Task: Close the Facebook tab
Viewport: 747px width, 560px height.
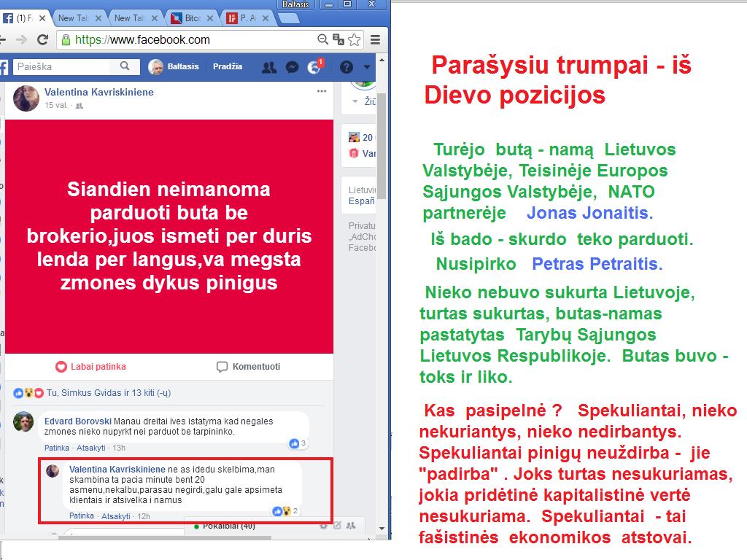Action: coord(42,18)
